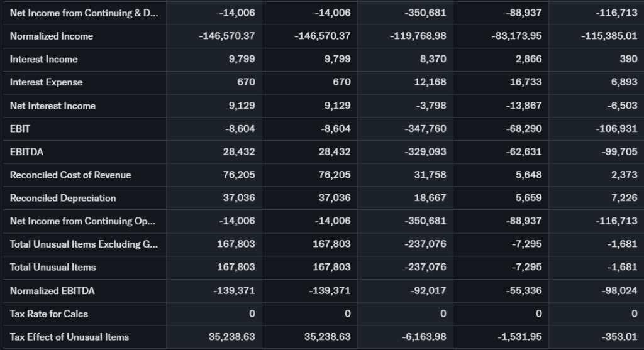Click the Normalized Income row label
The image size is (644, 350).
tap(52, 36)
